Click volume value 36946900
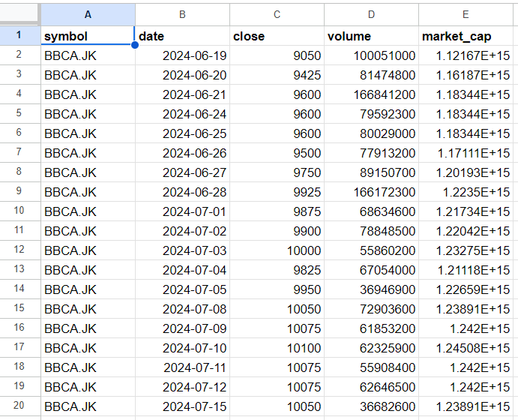The image size is (518, 420). [371, 289]
